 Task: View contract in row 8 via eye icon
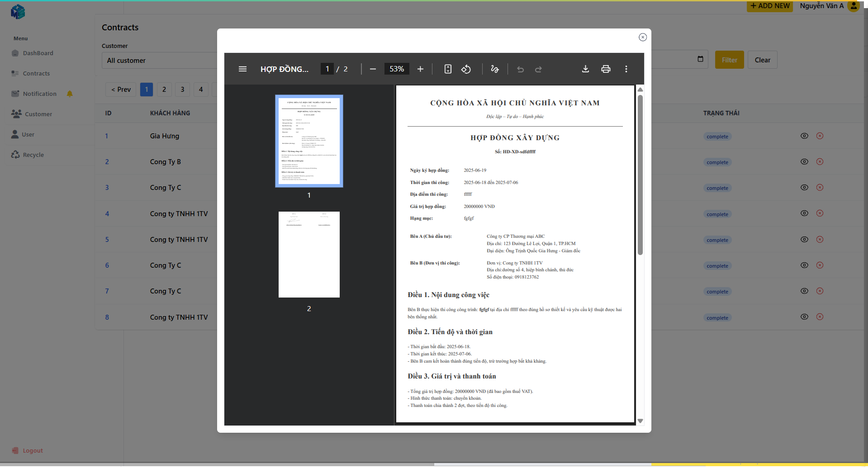click(x=804, y=317)
